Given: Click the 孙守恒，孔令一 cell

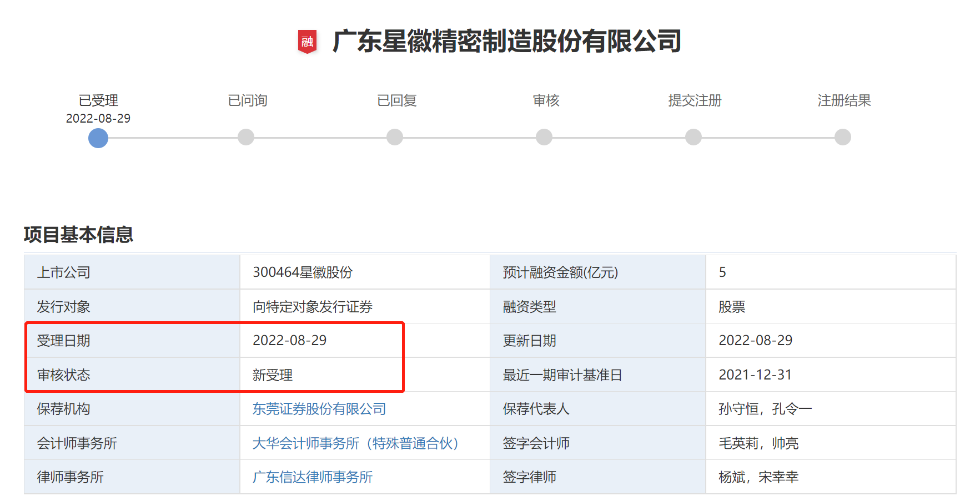Looking at the screenshot, I should click(831, 409).
